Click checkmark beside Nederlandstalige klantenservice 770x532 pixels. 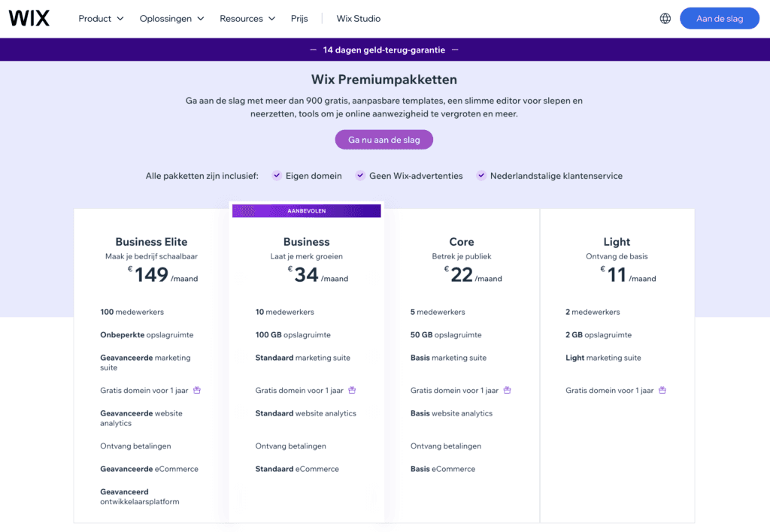[x=481, y=175]
